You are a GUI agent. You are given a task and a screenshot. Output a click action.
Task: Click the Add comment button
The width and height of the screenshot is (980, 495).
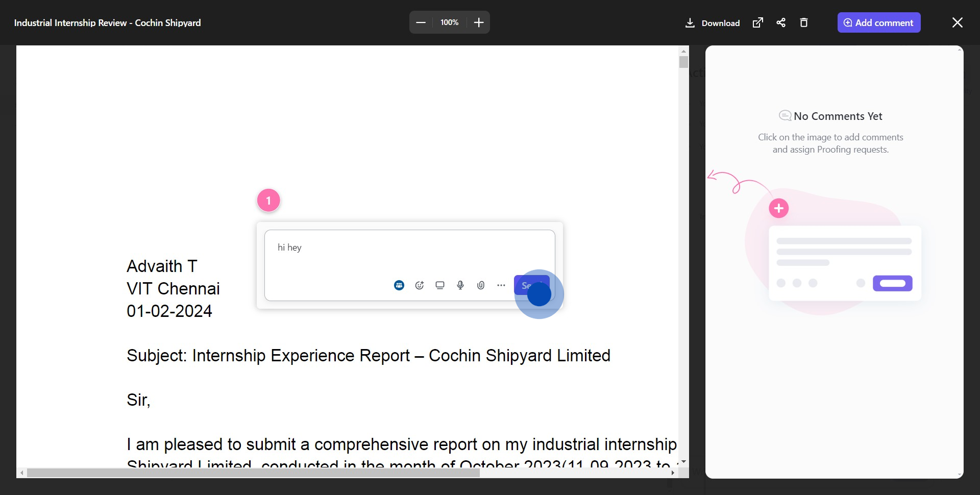878,22
